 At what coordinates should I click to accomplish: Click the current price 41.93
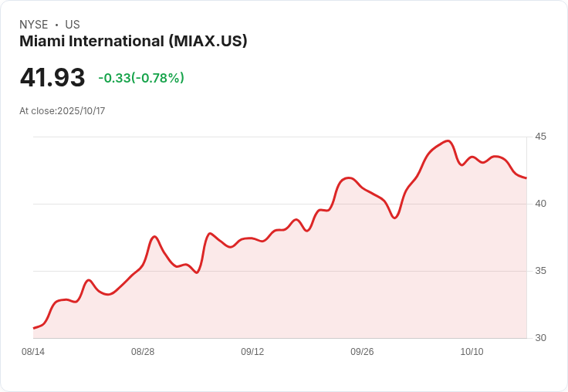click(x=52, y=77)
